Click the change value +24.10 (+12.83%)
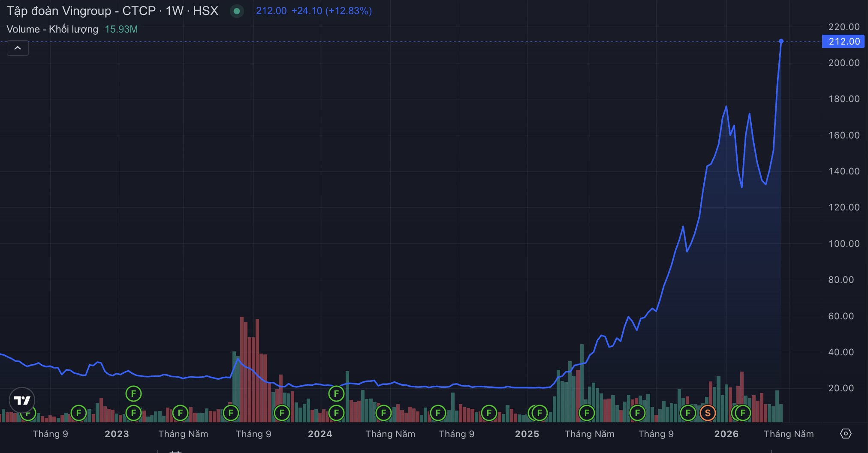Image resolution: width=868 pixels, height=453 pixels. click(x=332, y=11)
